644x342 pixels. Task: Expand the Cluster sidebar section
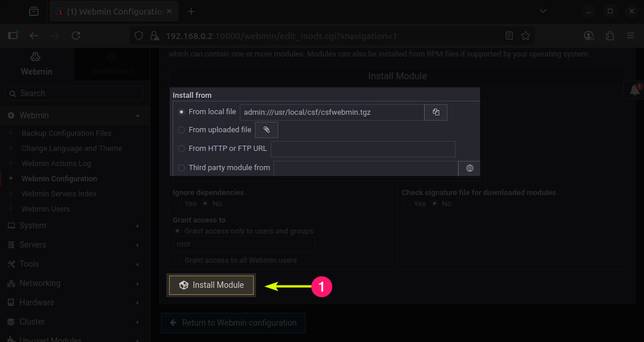32,322
